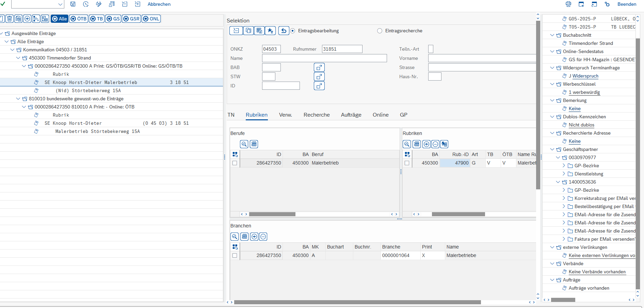Click the grid layout icon in Berufe toolbar
Screen dimensions: 644x308
click(x=254, y=144)
